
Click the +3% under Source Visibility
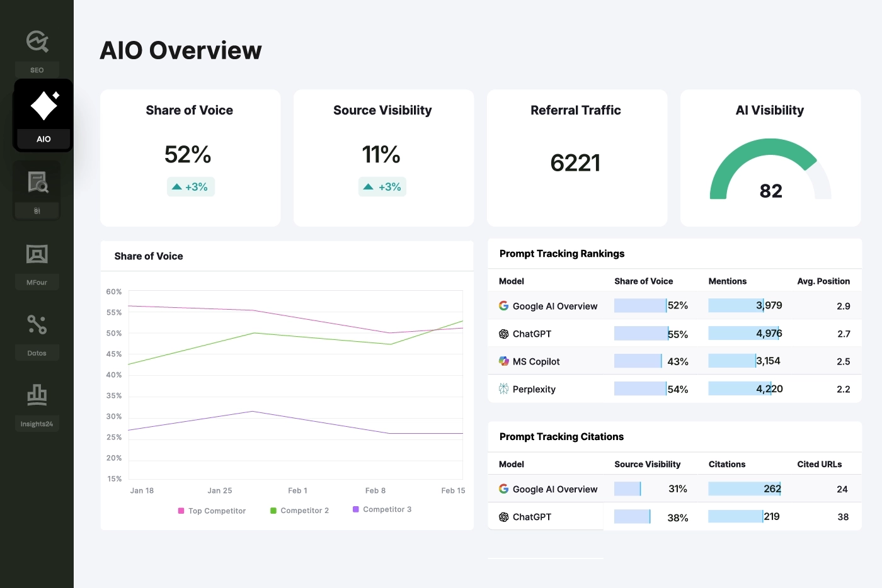pos(390,187)
